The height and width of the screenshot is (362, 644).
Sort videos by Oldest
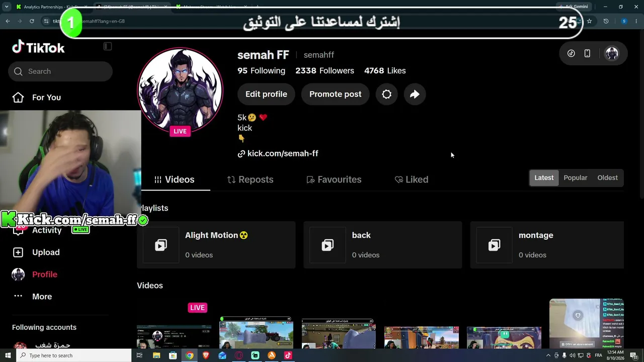(x=607, y=177)
